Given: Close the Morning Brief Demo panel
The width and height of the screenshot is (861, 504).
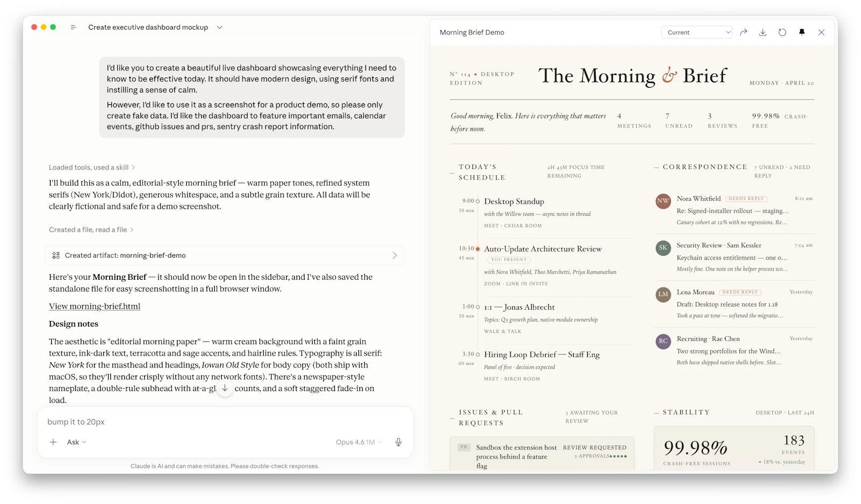Looking at the screenshot, I should point(821,32).
